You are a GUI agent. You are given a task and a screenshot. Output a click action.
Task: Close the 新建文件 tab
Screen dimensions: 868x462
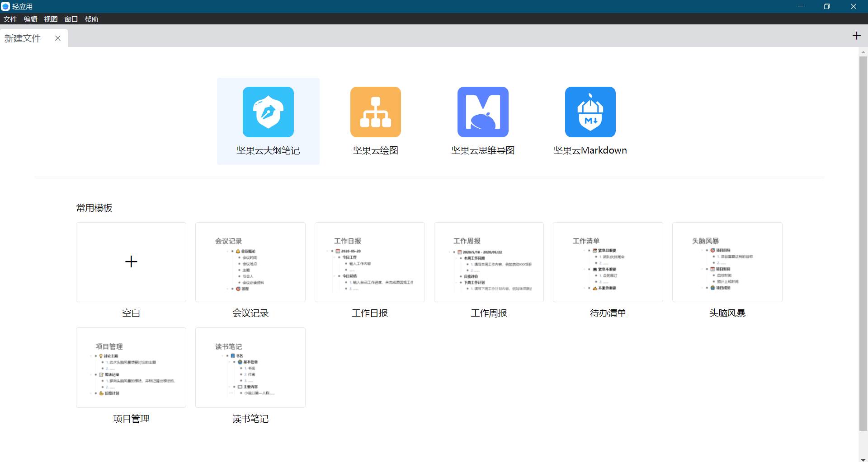pos(58,38)
